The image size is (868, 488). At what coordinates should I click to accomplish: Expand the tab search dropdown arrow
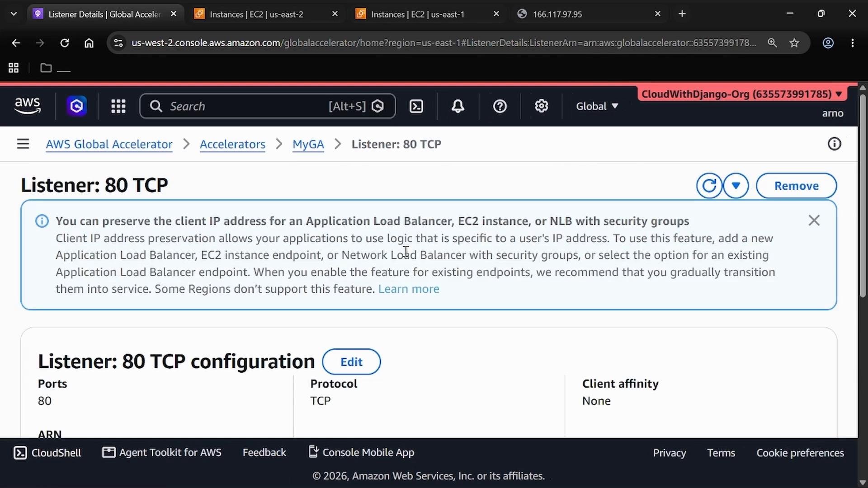14,14
